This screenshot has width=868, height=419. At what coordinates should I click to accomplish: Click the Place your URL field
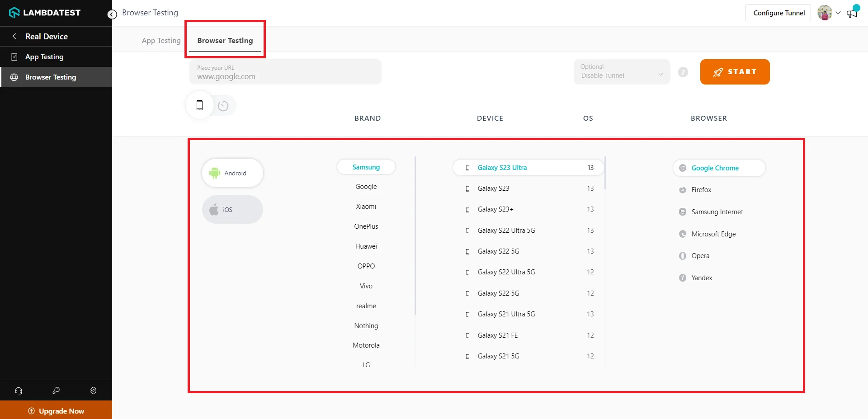pos(285,72)
